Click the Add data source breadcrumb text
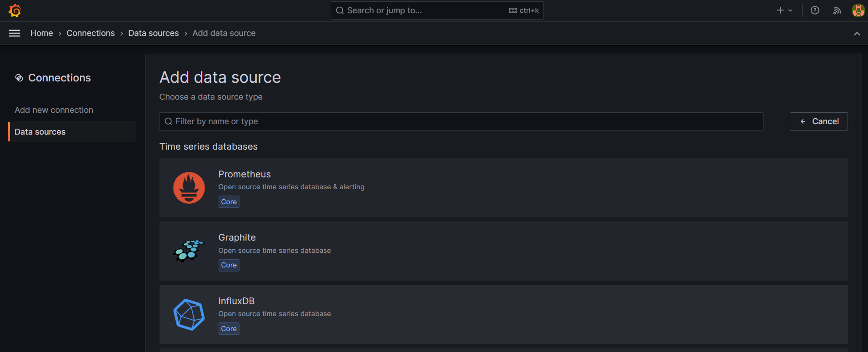The height and width of the screenshot is (352, 868). 224,33
